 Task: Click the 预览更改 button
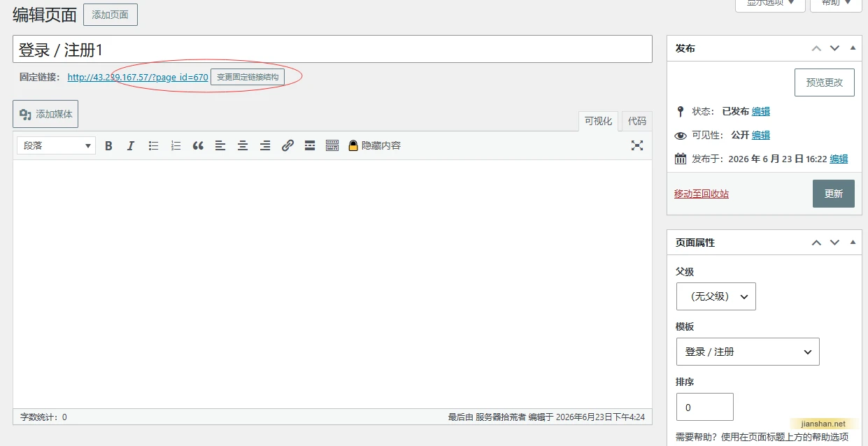(x=825, y=82)
